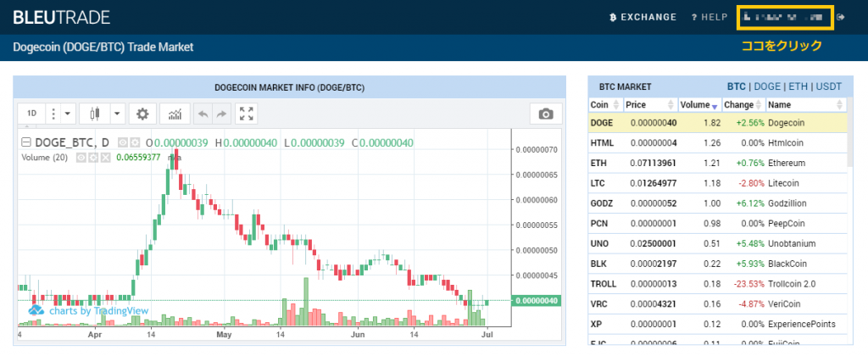
Task: Remove Volume indicator with X icon
Action: [x=104, y=158]
